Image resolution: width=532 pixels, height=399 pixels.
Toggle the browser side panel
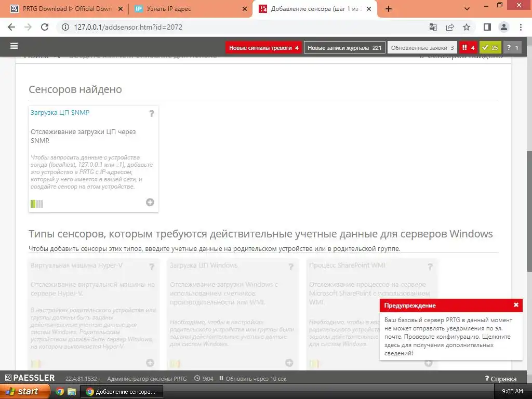click(x=487, y=27)
